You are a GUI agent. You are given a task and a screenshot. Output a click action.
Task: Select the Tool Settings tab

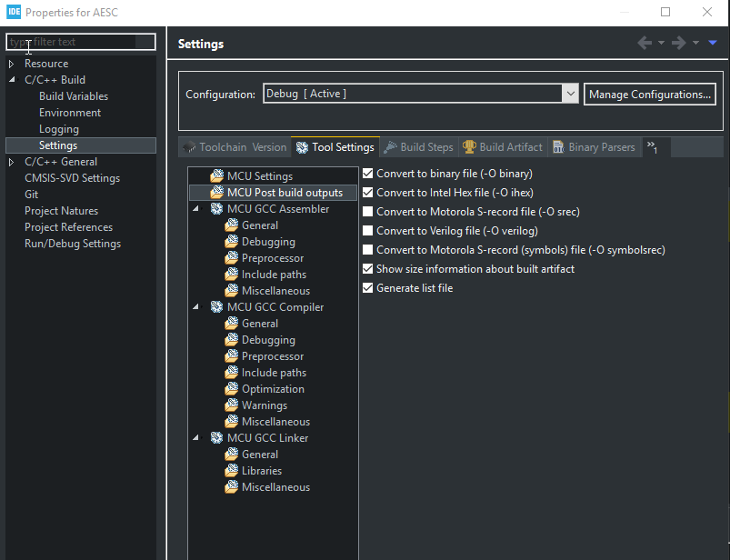tap(335, 147)
